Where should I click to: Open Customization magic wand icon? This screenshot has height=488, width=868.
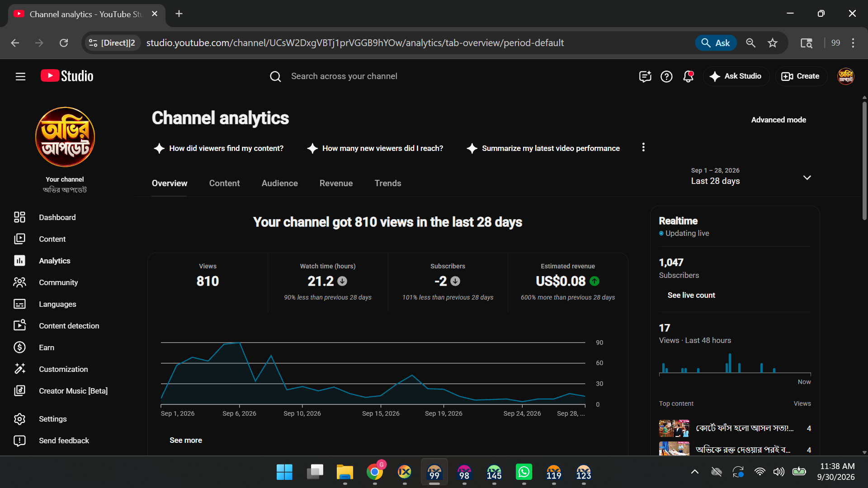click(x=19, y=369)
